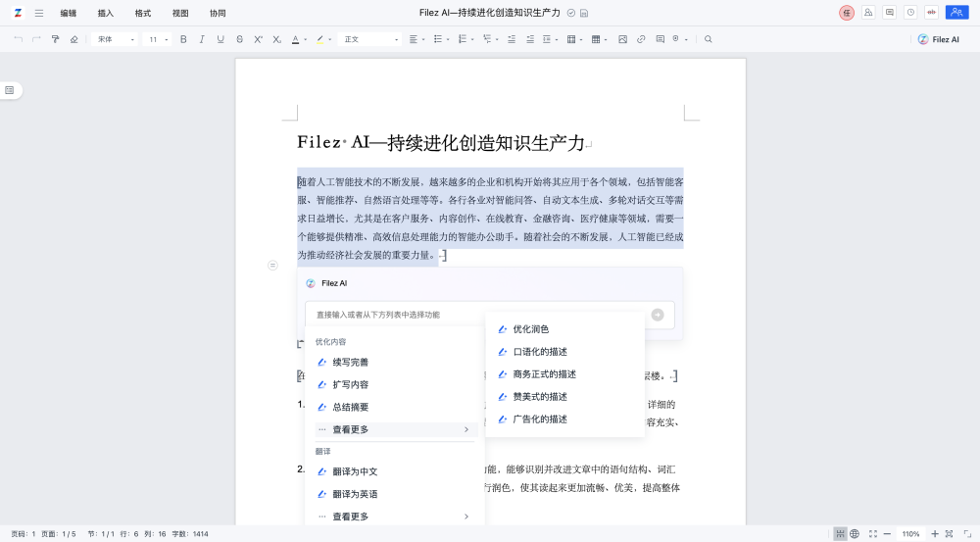Toggle subscript formatting
This screenshot has height=542, width=980.
pyautogui.click(x=277, y=39)
